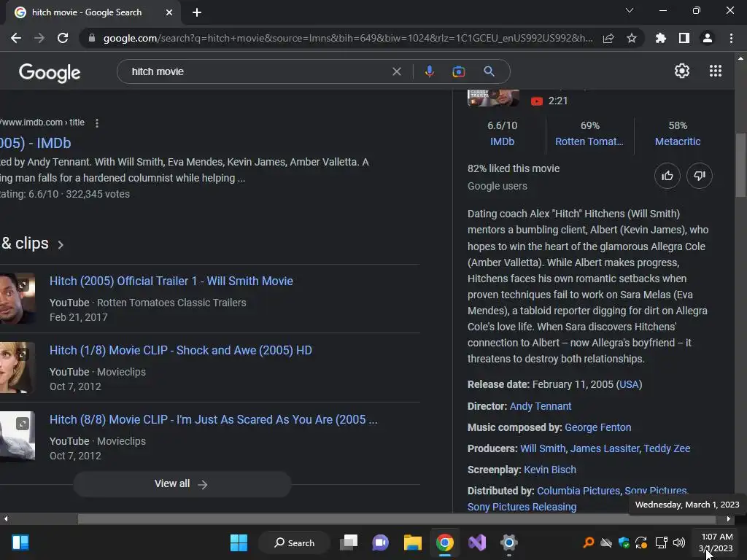The width and height of the screenshot is (747, 560).
Task: Open screenwriter Kevin Bisch link
Action: click(x=550, y=470)
